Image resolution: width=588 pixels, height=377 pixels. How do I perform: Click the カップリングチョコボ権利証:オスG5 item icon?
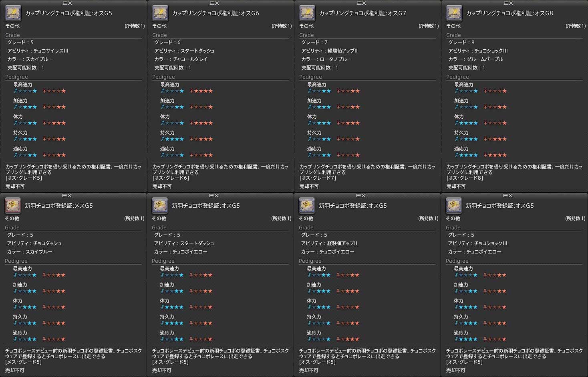pos(13,13)
